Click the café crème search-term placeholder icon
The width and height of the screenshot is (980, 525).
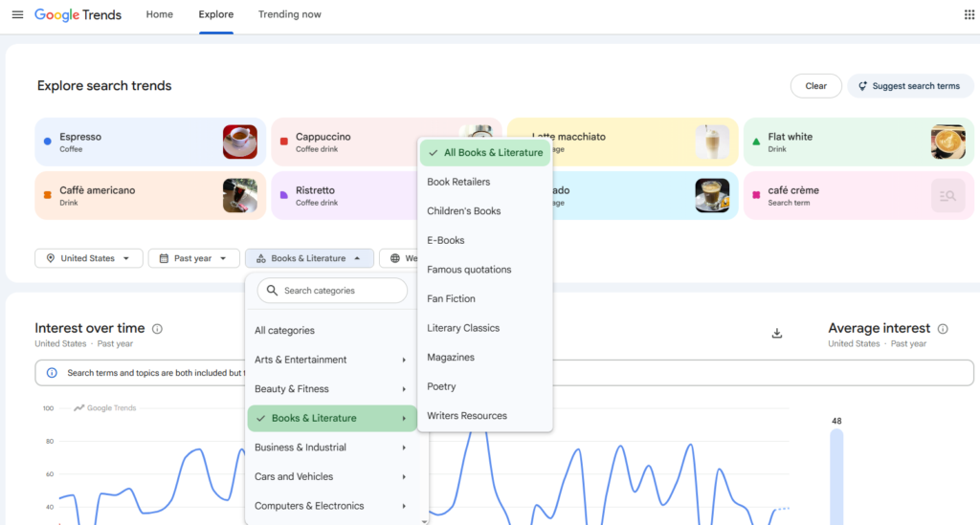click(x=948, y=195)
